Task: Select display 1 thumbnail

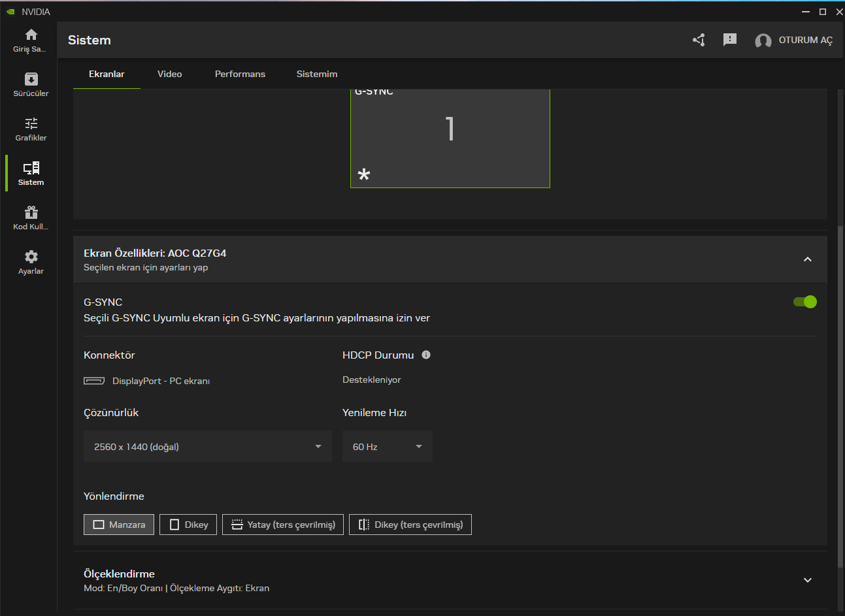Action: tap(450, 138)
